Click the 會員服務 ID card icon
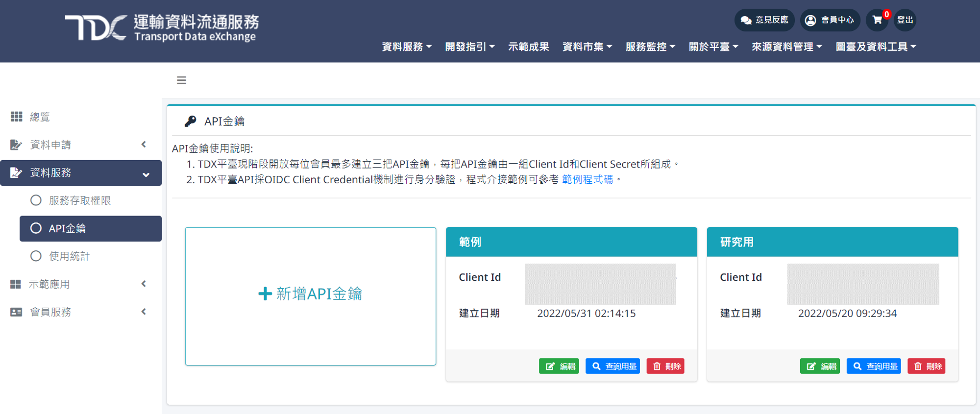Screen dimensions: 980x414 [16, 312]
